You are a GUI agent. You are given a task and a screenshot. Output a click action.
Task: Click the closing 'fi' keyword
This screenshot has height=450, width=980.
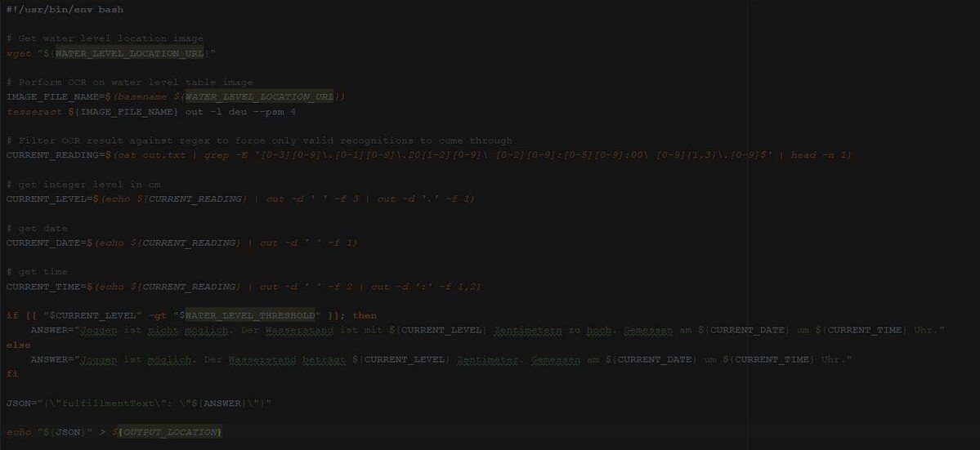point(12,374)
